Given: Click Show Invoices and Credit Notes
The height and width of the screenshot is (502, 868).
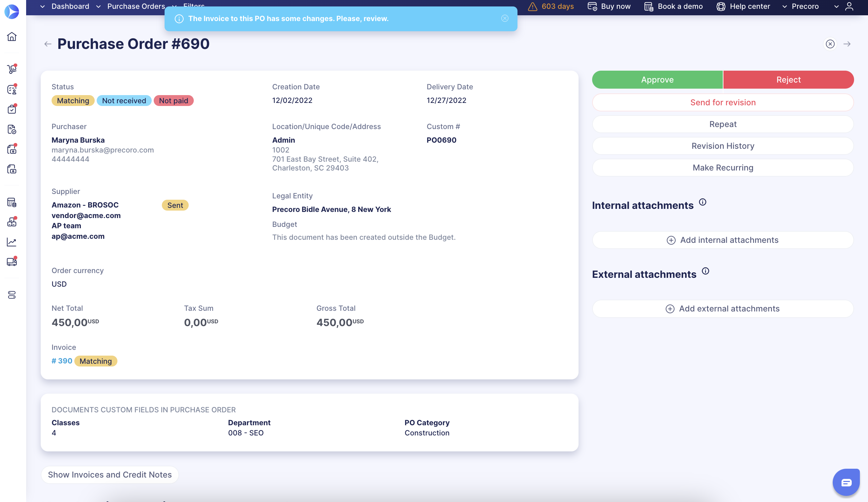Looking at the screenshot, I should pos(110,474).
